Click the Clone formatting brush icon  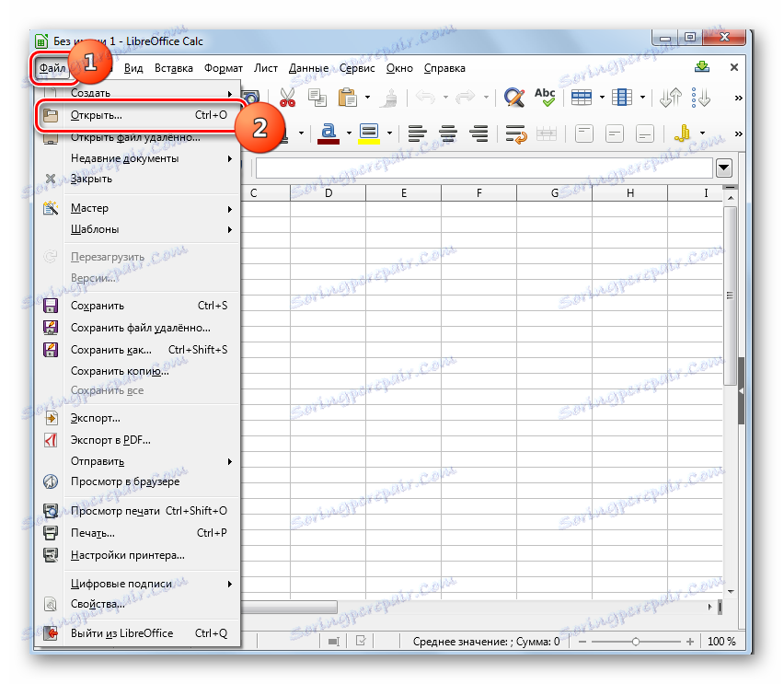[388, 98]
